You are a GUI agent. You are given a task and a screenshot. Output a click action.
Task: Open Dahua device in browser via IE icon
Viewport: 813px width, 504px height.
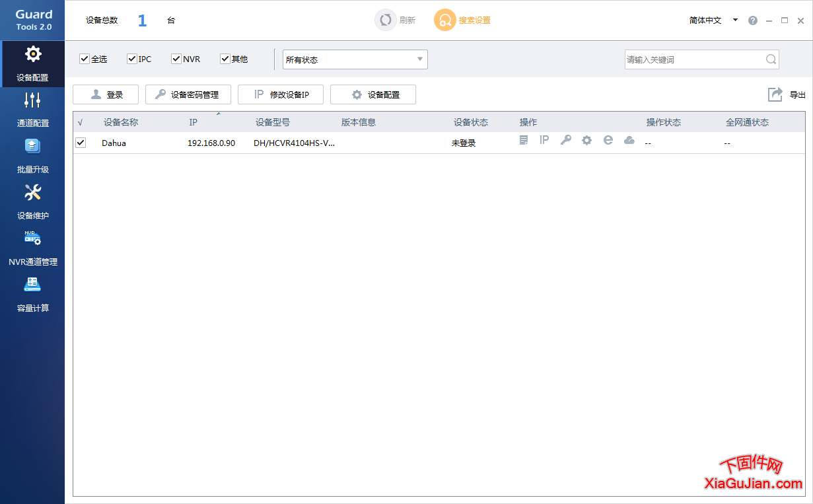[x=608, y=140]
